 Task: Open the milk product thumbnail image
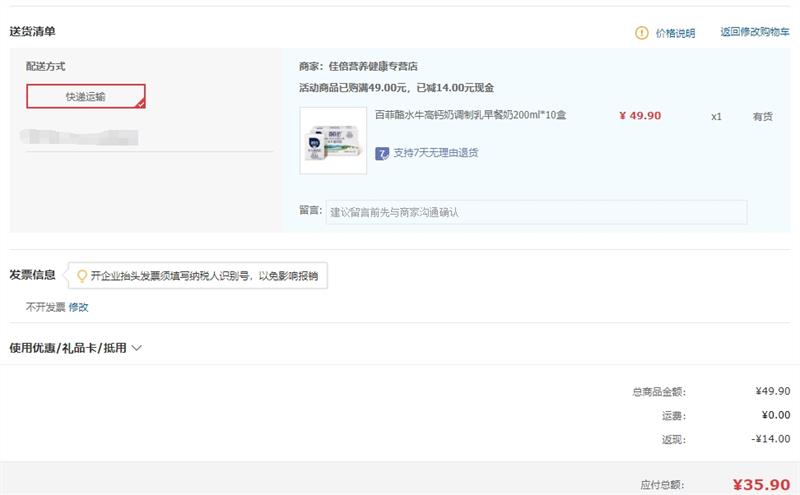pos(333,140)
